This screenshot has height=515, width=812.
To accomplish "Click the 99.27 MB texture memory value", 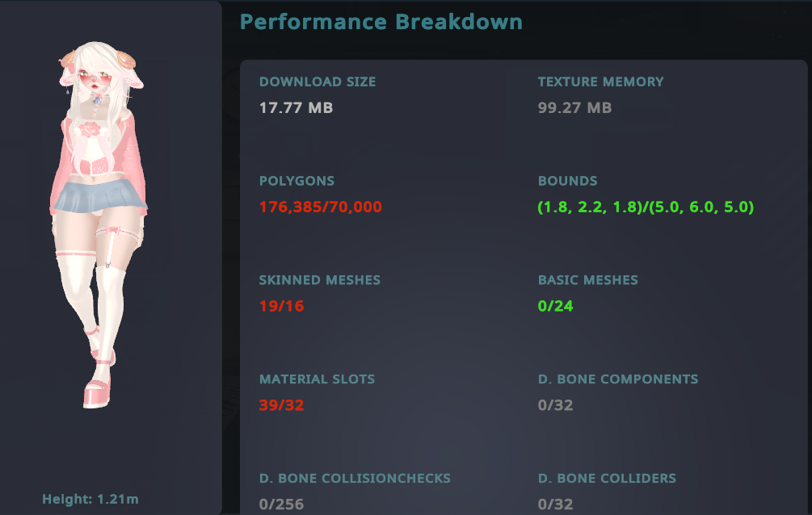I will [574, 107].
